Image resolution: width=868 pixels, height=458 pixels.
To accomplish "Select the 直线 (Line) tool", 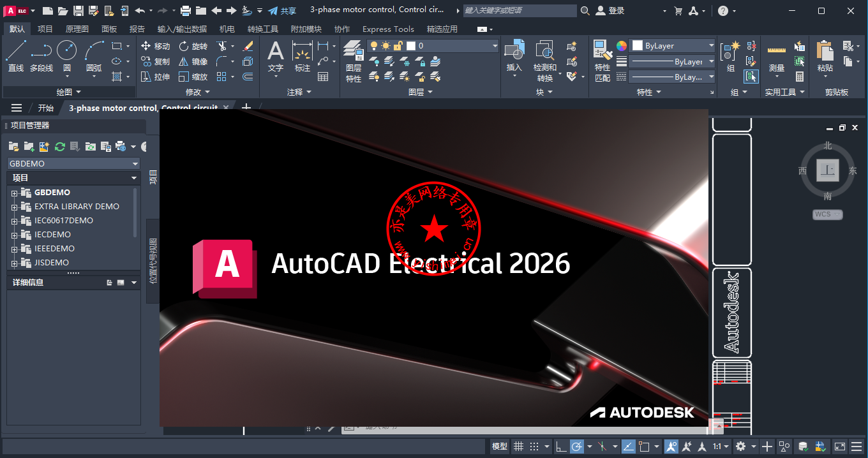I will pyautogui.click(x=16, y=56).
